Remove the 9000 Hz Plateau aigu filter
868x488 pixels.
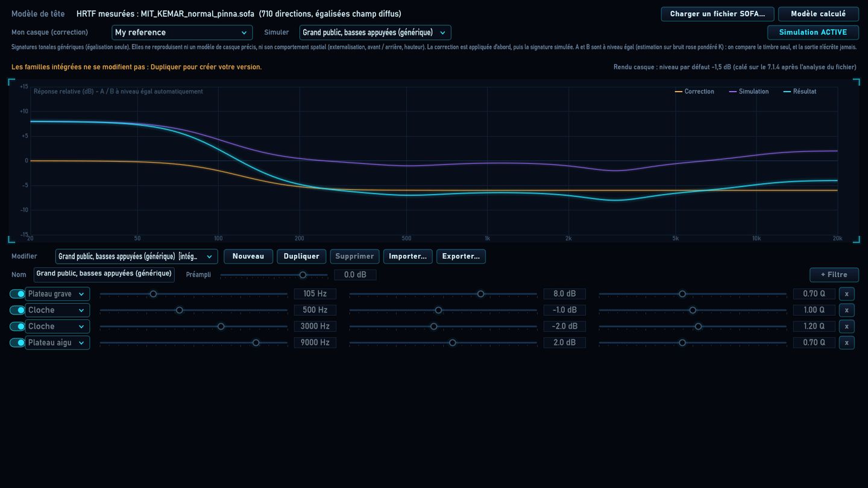tap(846, 343)
